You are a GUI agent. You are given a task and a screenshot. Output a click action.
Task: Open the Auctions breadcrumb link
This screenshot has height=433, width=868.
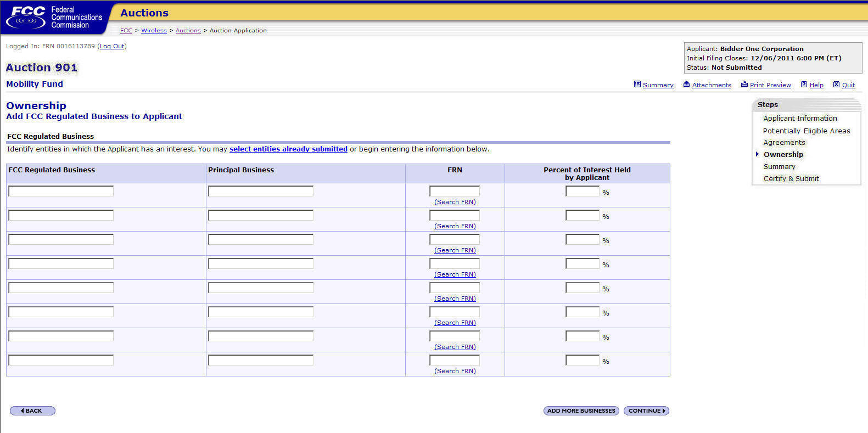[x=188, y=31]
